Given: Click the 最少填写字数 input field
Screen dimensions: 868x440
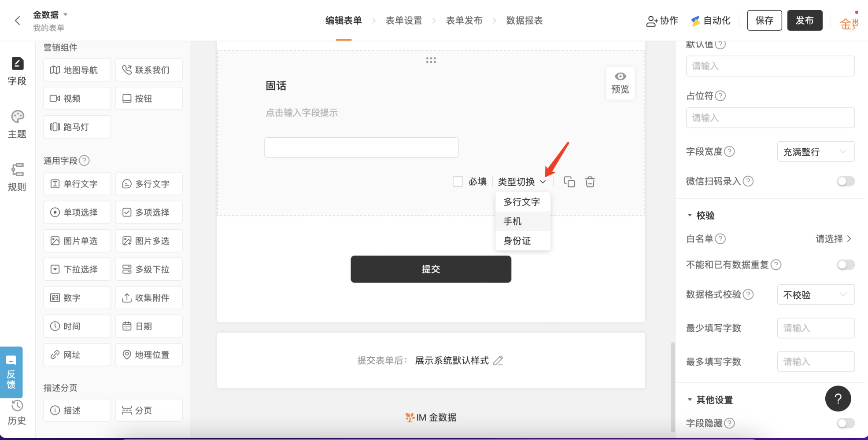Looking at the screenshot, I should click(816, 328).
